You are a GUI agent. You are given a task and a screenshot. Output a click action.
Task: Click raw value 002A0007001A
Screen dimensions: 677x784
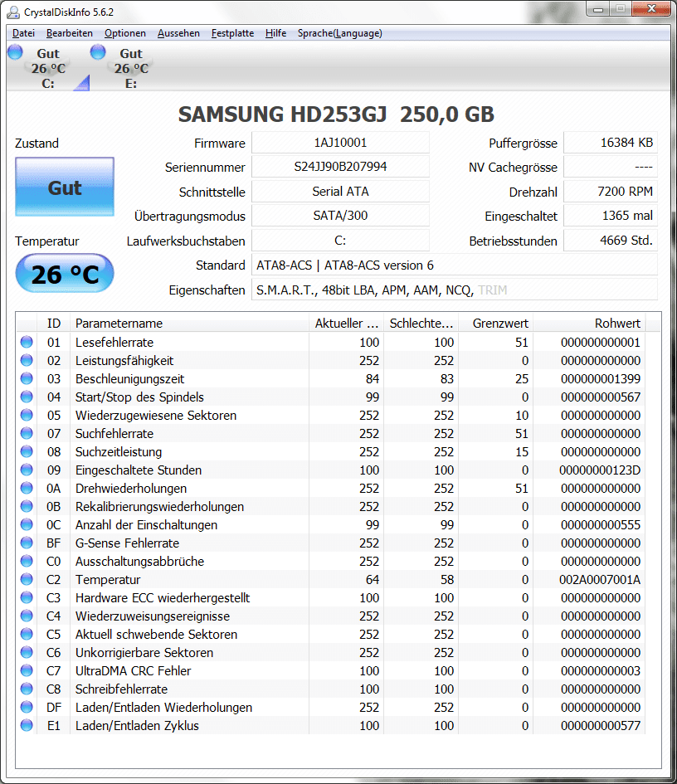pos(600,580)
